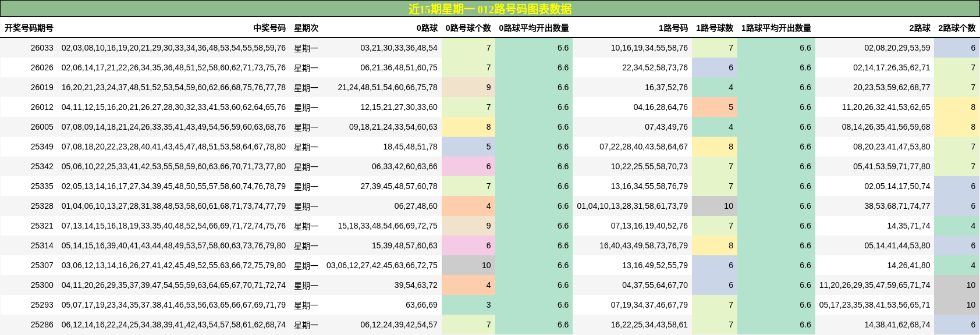Click period number 25342
980x335 pixels.
point(42,166)
